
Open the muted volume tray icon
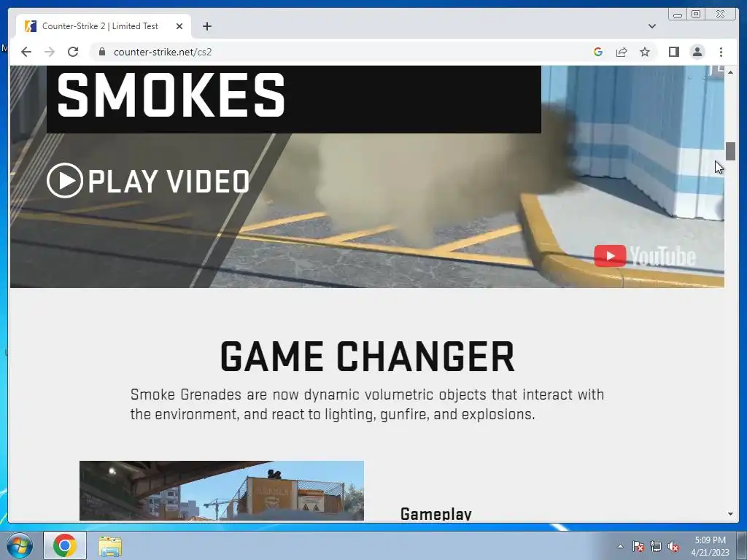(x=673, y=546)
